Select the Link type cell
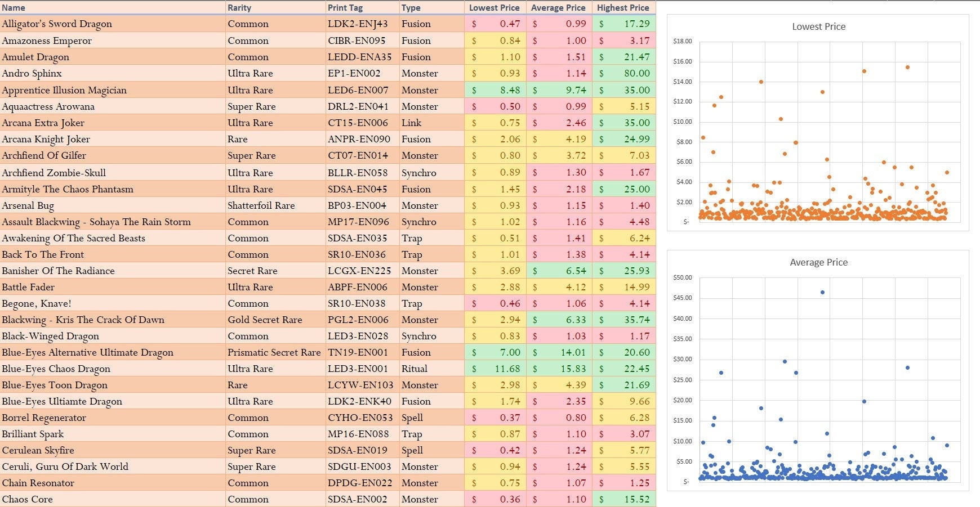The width and height of the screenshot is (980, 507). pos(431,123)
